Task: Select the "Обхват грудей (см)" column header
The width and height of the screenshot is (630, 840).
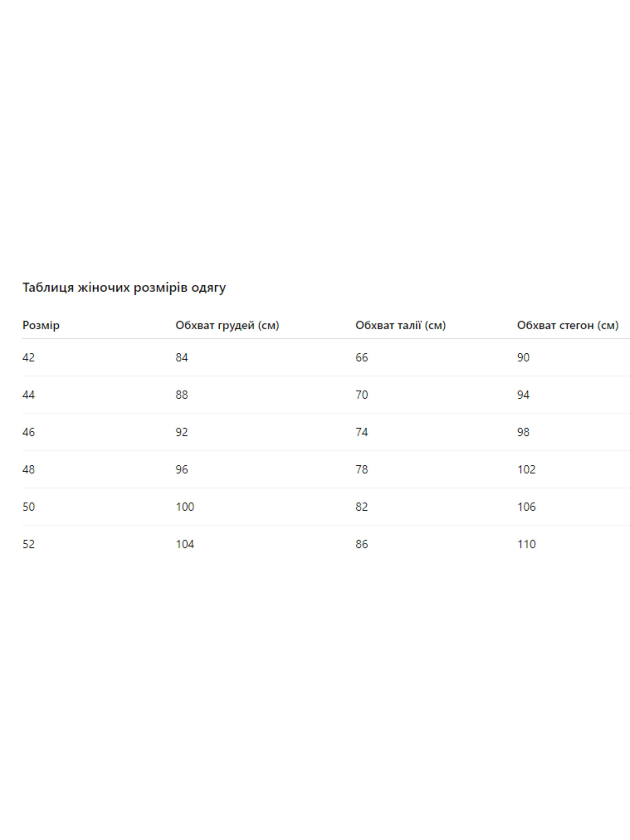Action: 227,325
